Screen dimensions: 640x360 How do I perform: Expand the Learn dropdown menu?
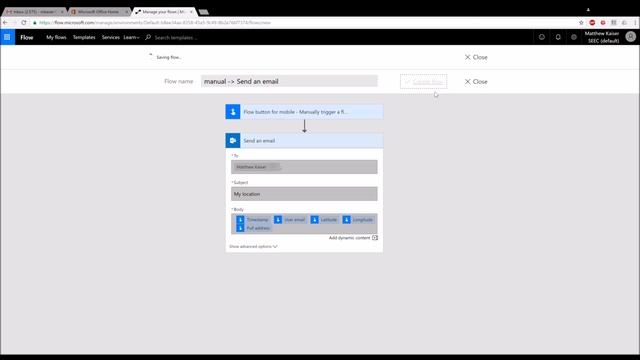tap(131, 37)
